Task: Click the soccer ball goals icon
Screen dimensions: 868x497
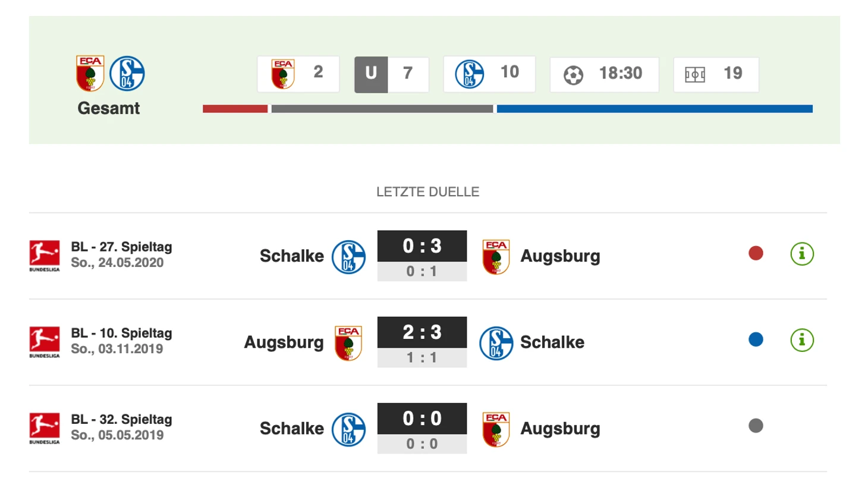Action: pos(573,75)
